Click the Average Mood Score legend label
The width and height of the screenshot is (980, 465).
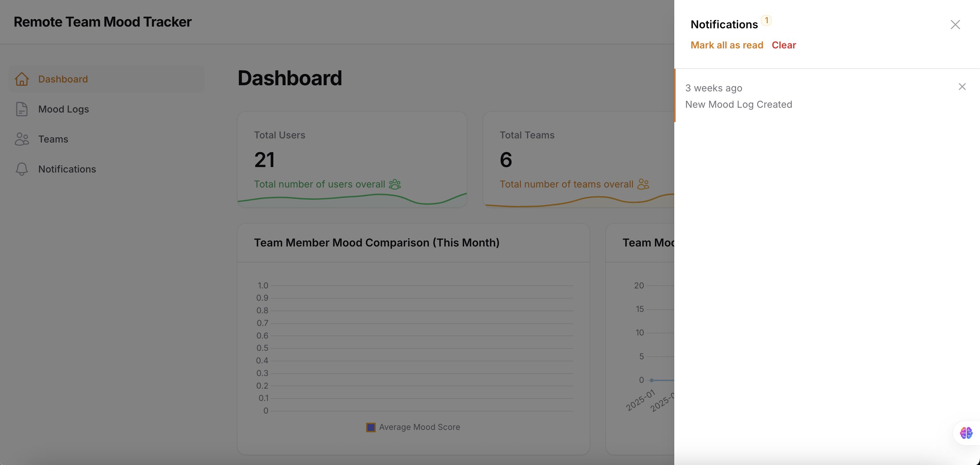coord(419,427)
